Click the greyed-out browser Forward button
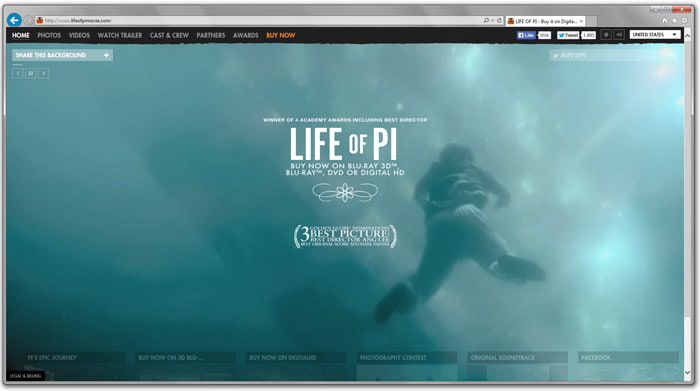This screenshot has width=700, height=391. pyautogui.click(x=28, y=20)
